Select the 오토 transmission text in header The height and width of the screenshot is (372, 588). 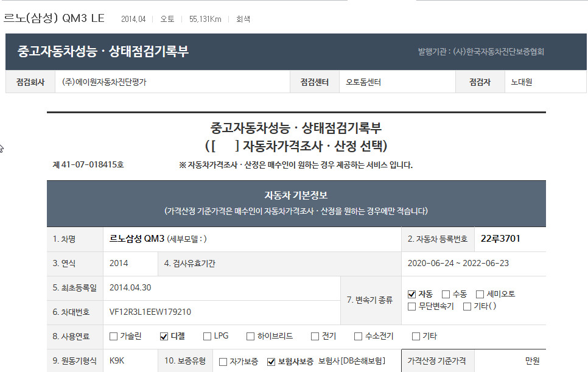tap(167, 19)
